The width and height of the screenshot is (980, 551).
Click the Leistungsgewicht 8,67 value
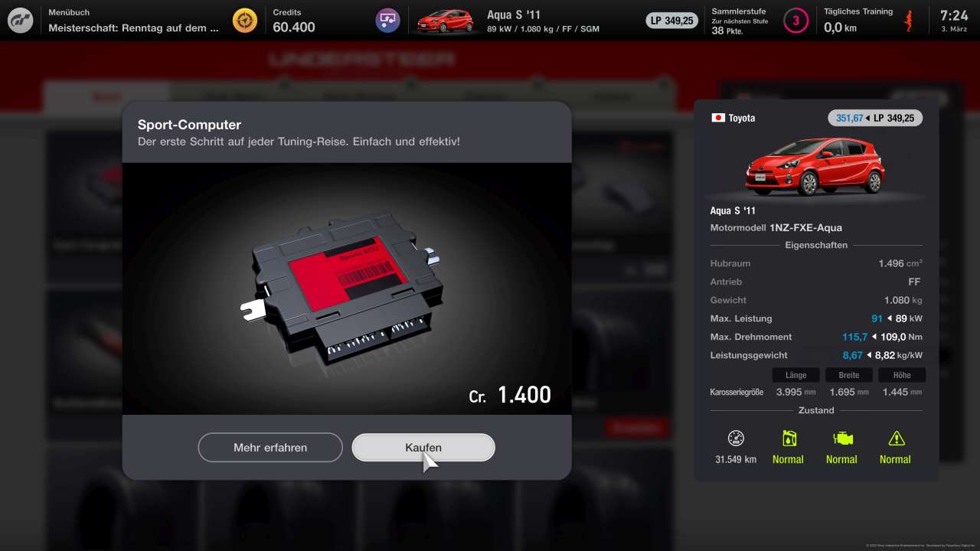(853, 355)
